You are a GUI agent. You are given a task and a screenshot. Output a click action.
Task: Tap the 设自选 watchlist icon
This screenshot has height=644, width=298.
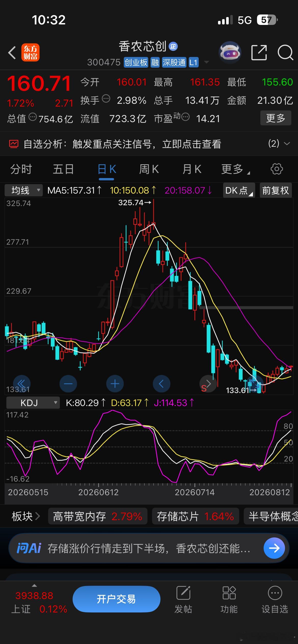(275, 593)
